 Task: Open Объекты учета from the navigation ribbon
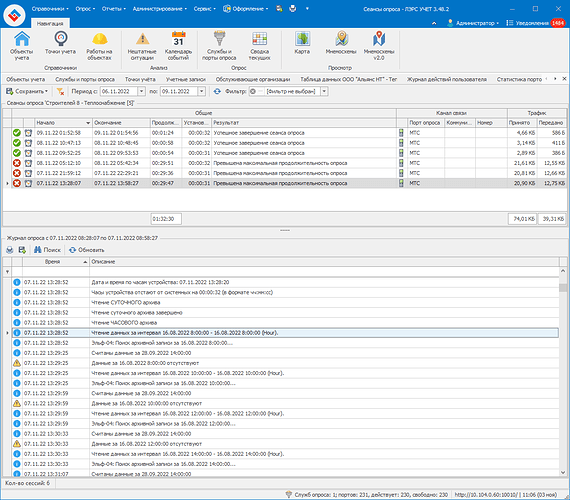point(22,45)
